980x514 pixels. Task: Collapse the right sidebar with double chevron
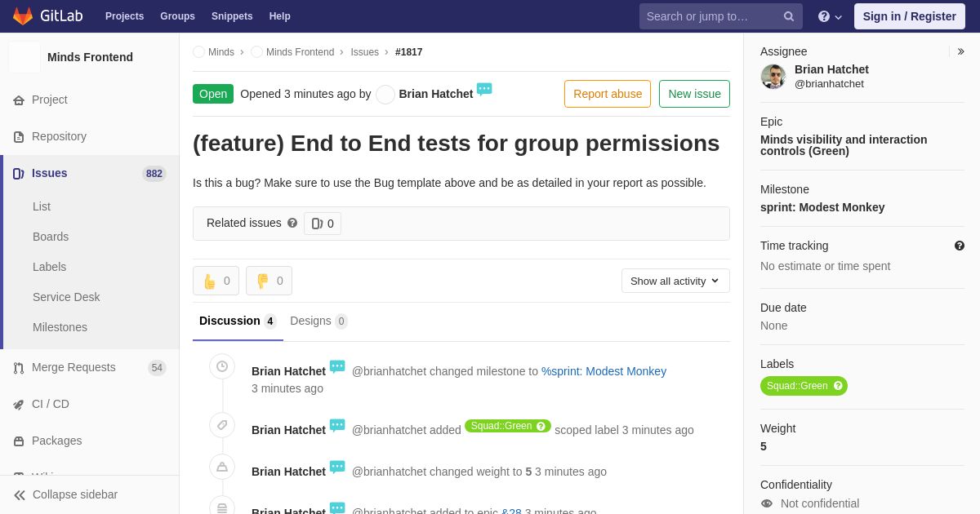960,51
